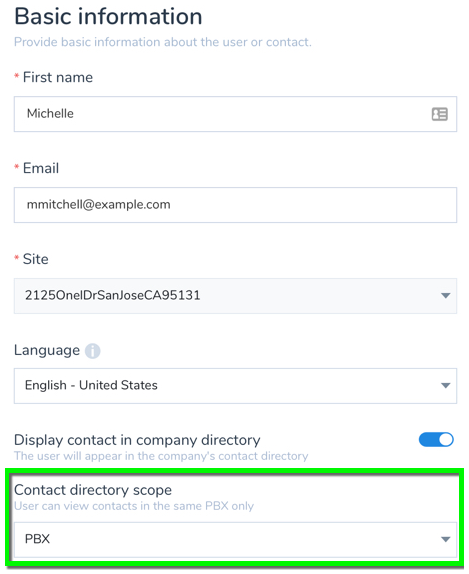Viewport: 469px width, 574px height.
Task: Click the First name label
Action: point(58,78)
